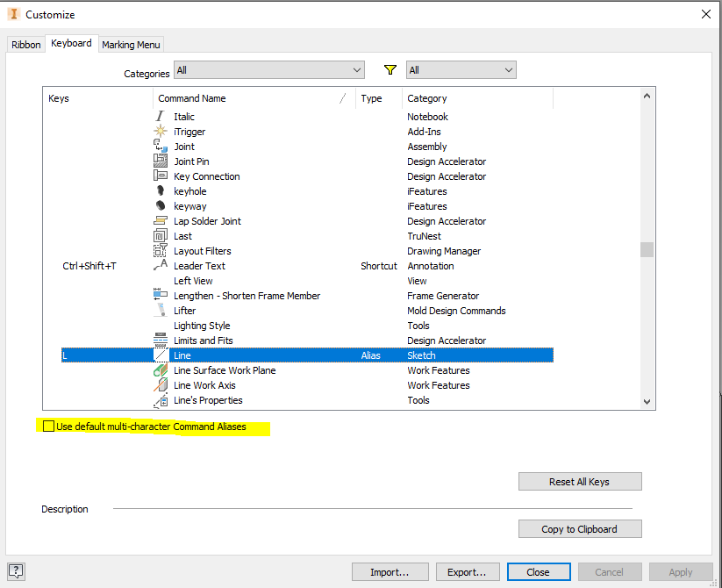Click the Leader Text command icon
The width and height of the screenshot is (722, 588).
click(x=161, y=266)
